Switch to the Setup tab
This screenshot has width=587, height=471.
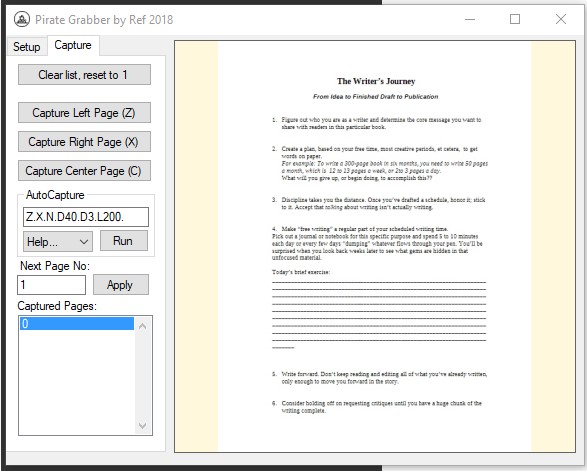pyautogui.click(x=27, y=47)
